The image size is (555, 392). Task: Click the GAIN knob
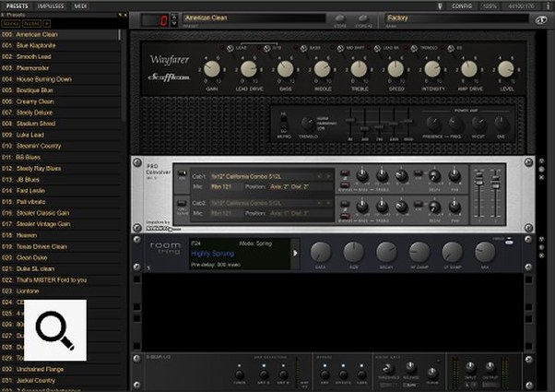(212, 69)
